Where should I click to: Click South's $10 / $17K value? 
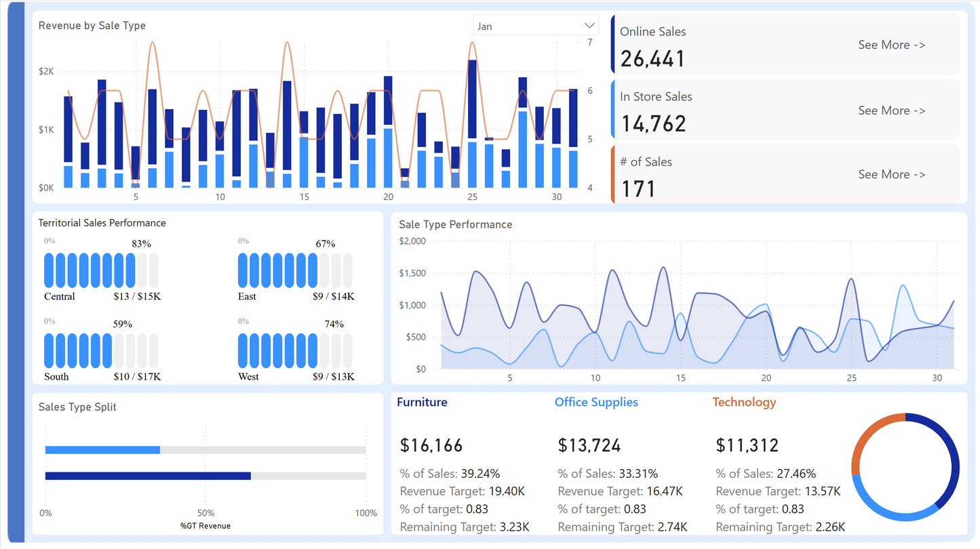pos(137,376)
